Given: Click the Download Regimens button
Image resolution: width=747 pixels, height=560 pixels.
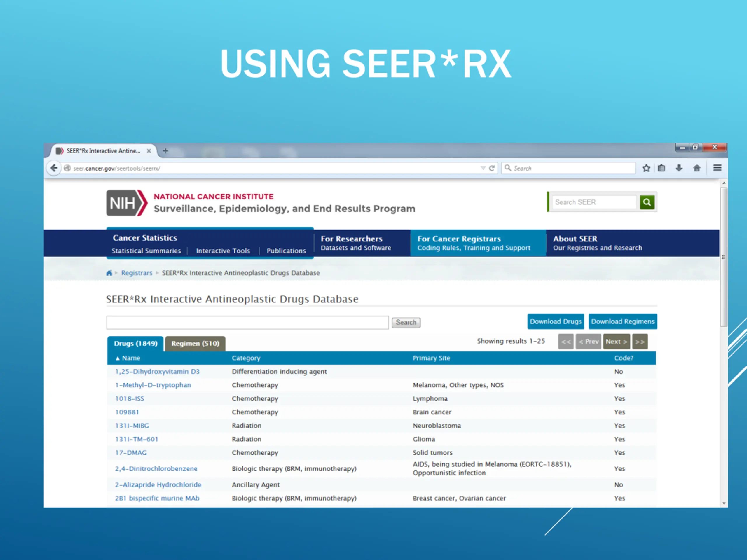Looking at the screenshot, I should 623,321.
